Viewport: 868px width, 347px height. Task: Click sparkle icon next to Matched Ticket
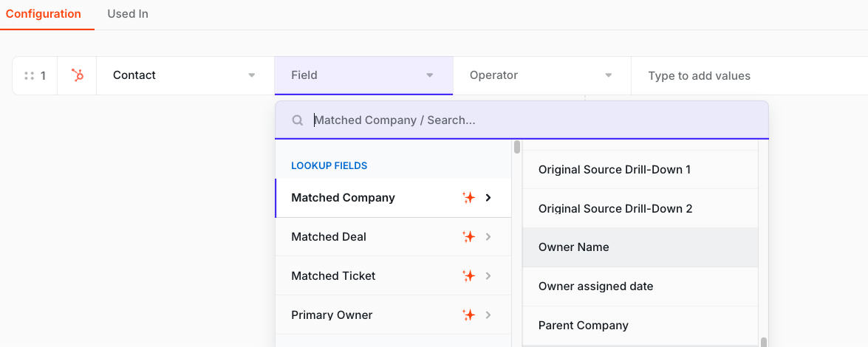click(x=469, y=275)
